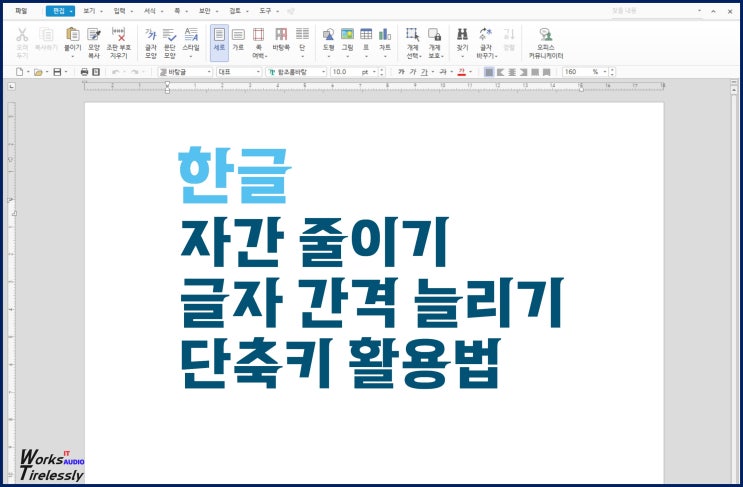Click Object Protect (개체 보호) icon
This screenshot has height=487, width=743.
pyautogui.click(x=435, y=35)
